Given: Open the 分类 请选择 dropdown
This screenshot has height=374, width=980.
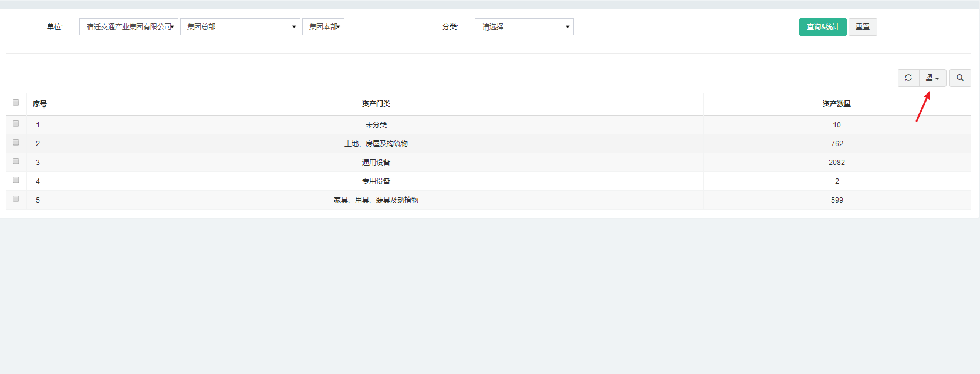Looking at the screenshot, I should (524, 27).
